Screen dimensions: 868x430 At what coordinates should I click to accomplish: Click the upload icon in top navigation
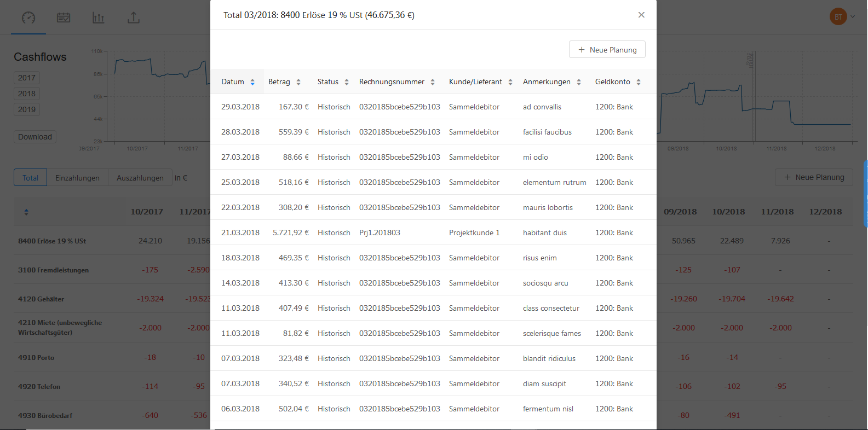point(134,18)
